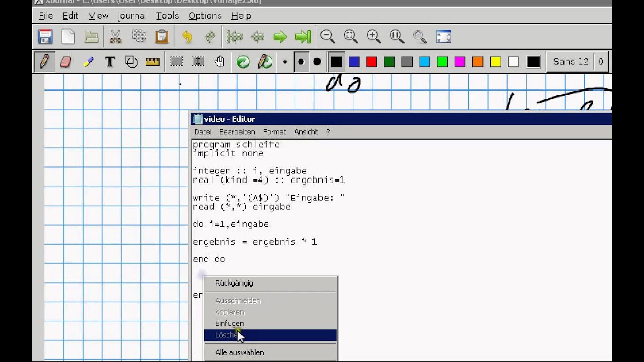Create a new journal page icon

pos(68,37)
